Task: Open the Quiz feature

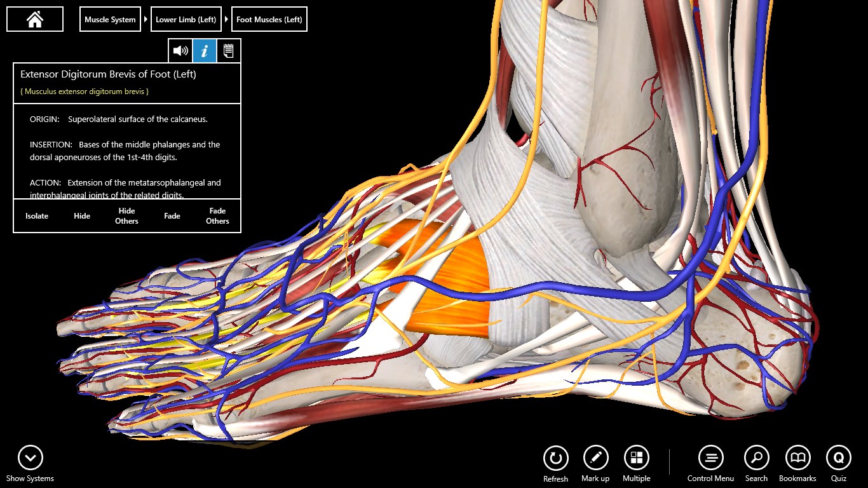Action: [838, 457]
